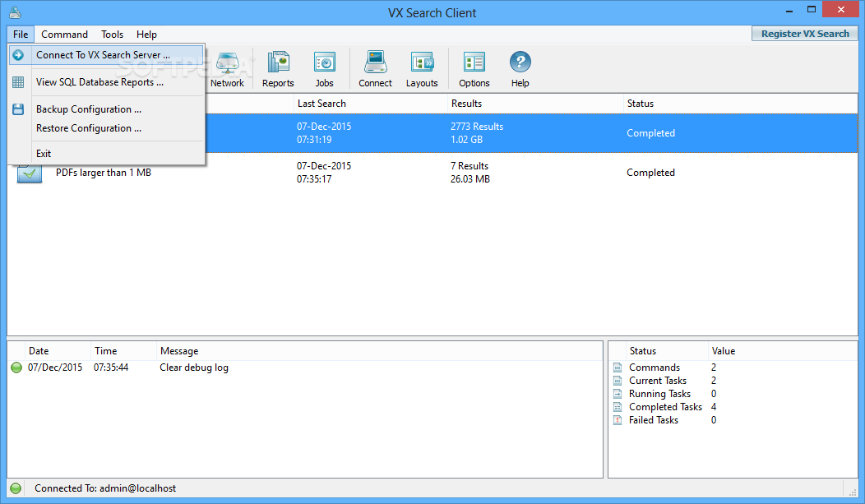The height and width of the screenshot is (504, 865).
Task: Click the blue arrow icon beside Connect To VX Search Server
Action: tap(17, 54)
